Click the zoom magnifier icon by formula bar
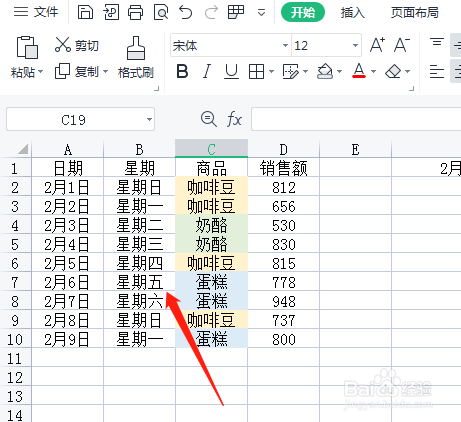The width and height of the screenshot is (461, 422). [x=209, y=119]
